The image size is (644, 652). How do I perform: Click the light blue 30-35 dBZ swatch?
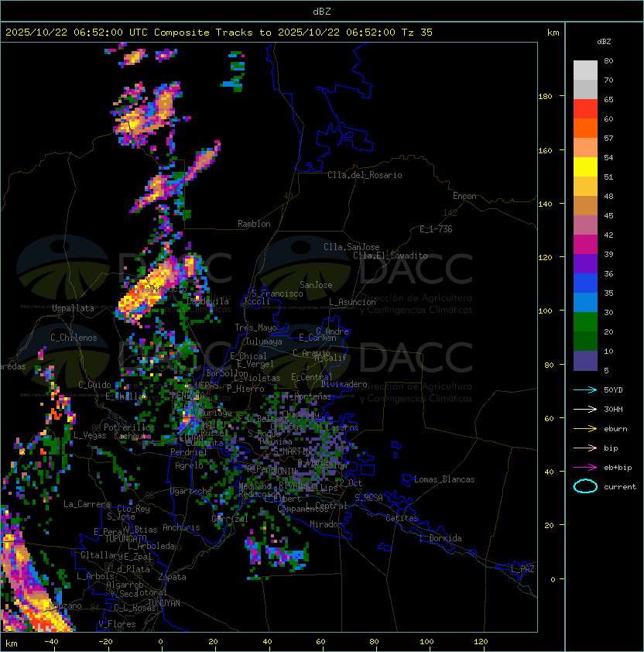[x=585, y=303]
